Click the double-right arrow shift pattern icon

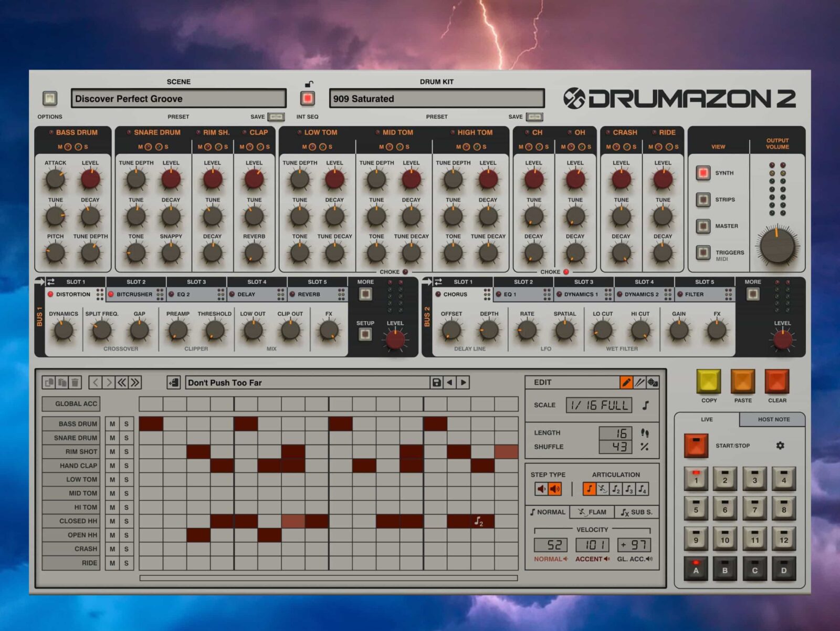coord(135,382)
